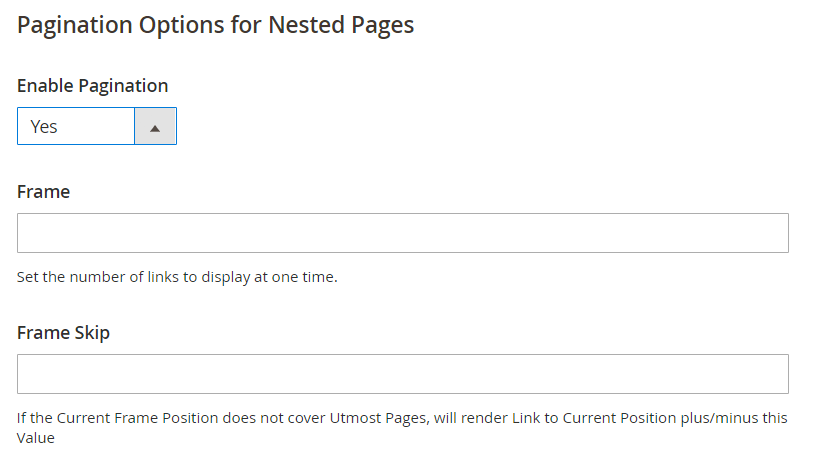Viewport: 823px width, 468px height.
Task: Click the word Enable in Enable Pagination label
Action: (x=45, y=86)
